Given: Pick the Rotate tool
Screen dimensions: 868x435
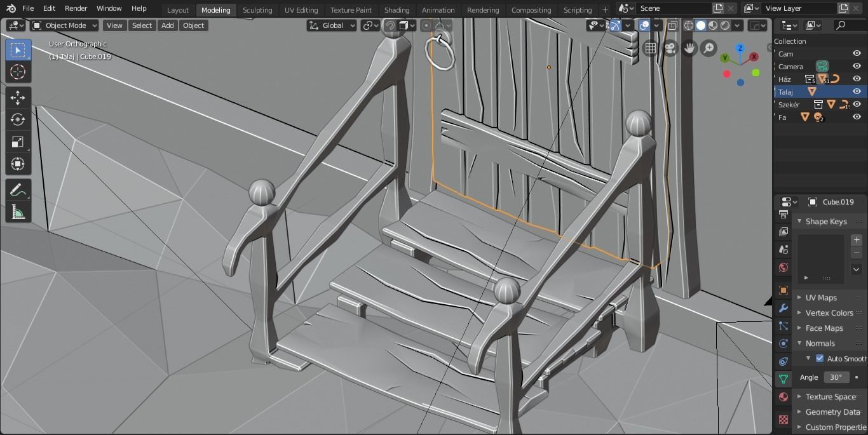Looking at the screenshot, I should tap(18, 119).
